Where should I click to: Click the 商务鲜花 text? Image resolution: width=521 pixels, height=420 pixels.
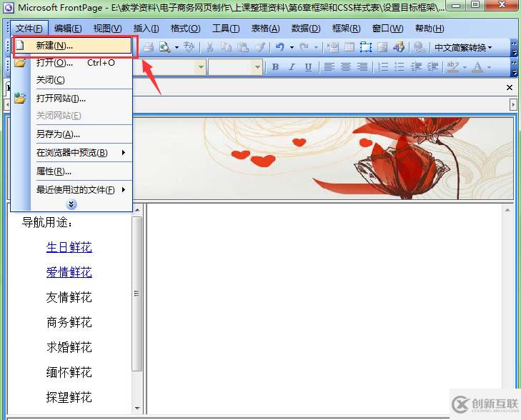click(69, 322)
